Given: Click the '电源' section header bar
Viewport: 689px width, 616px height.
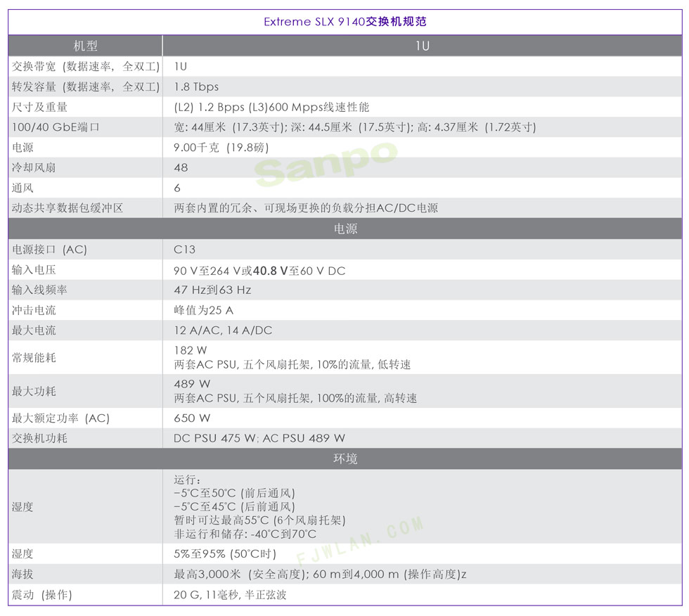Looking at the screenshot, I should [x=345, y=229].
